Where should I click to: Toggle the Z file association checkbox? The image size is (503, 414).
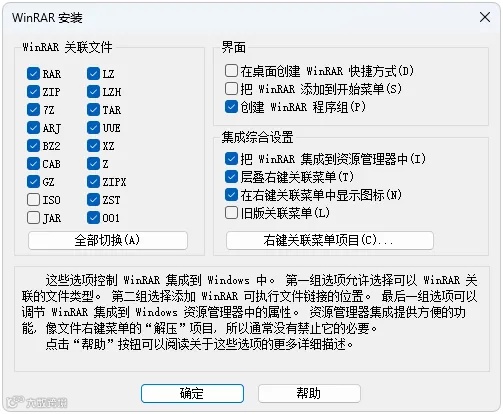pos(93,164)
